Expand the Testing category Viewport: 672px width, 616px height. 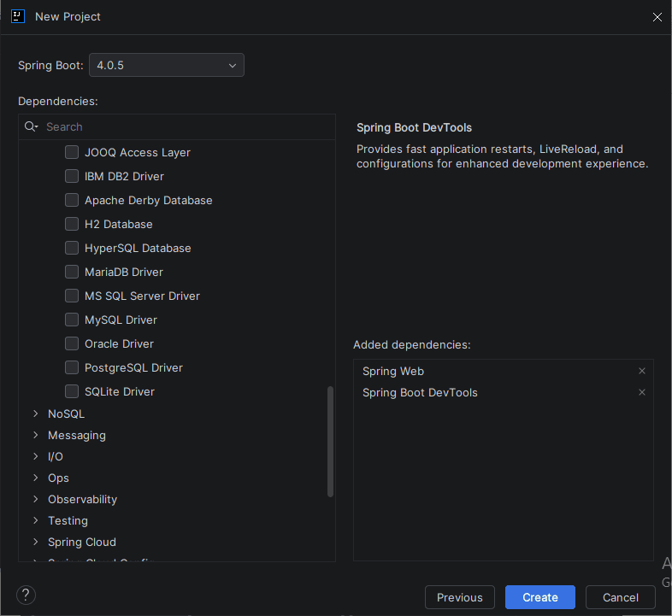(x=36, y=520)
